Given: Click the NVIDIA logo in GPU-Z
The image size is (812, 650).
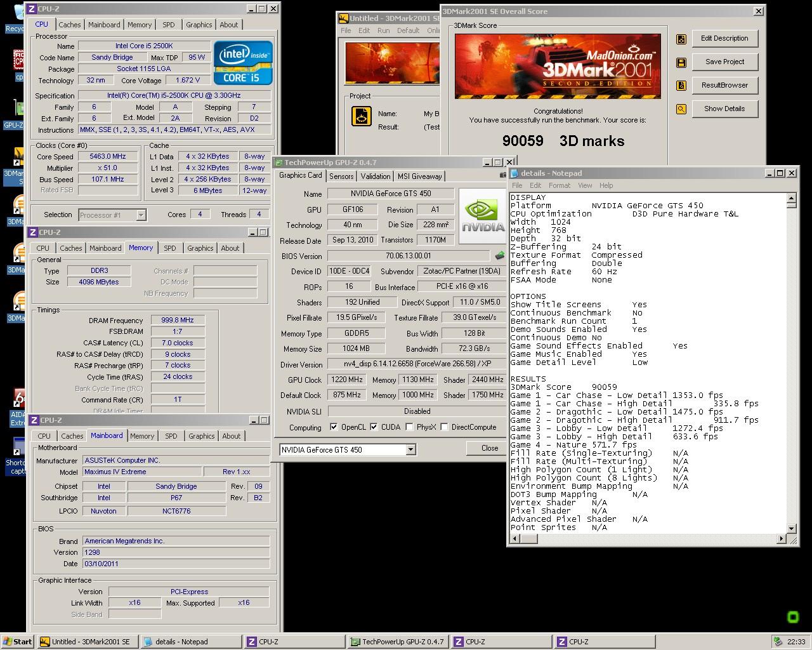Looking at the screenshot, I should tap(482, 217).
